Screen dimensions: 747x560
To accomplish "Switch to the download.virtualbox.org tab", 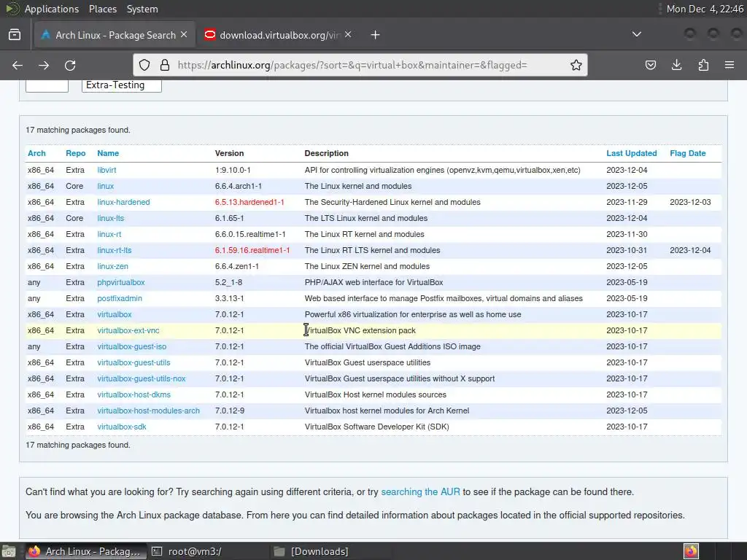I will click(278, 35).
